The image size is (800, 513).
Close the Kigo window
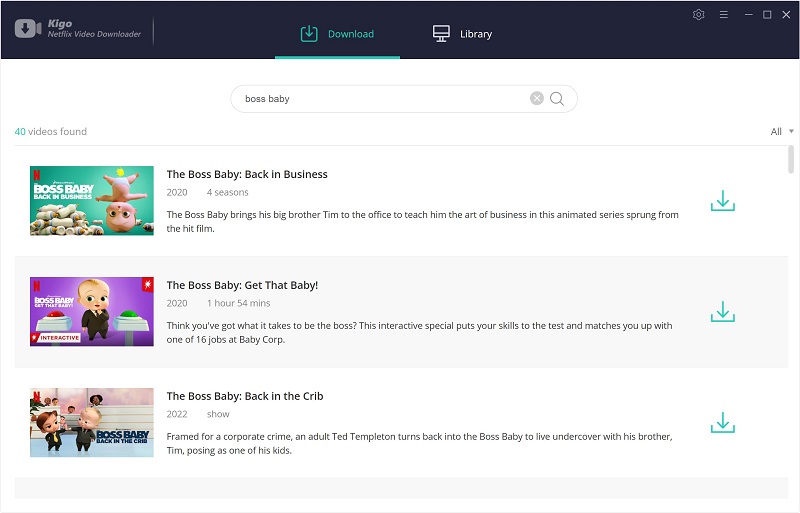click(786, 15)
